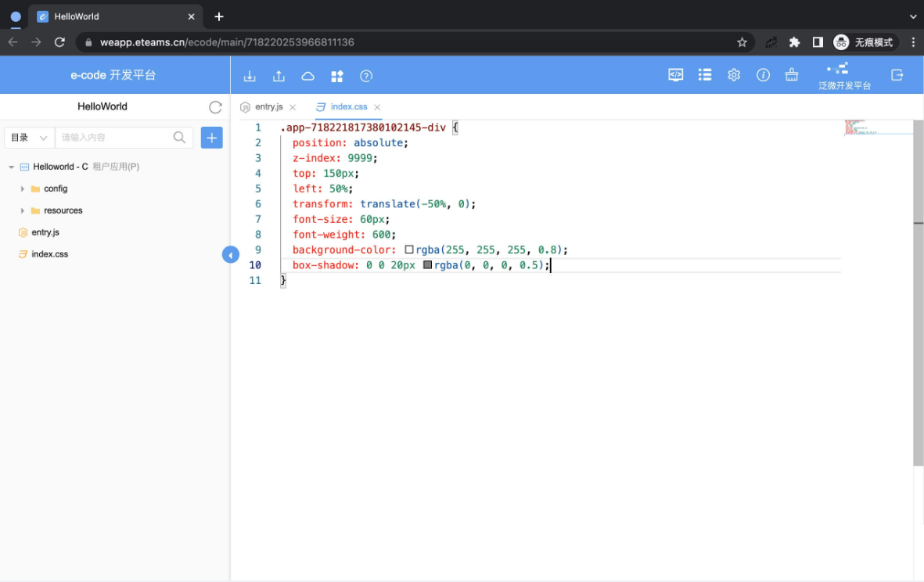Image resolution: width=924 pixels, height=582 pixels.
Task: Click the upload icon in toolbar
Action: coord(279,76)
